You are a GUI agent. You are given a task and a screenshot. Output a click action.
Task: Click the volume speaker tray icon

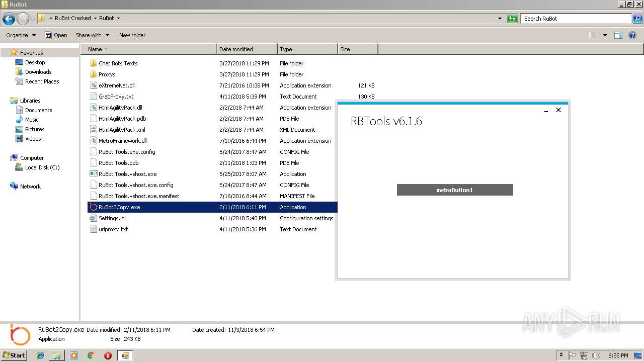click(x=596, y=355)
